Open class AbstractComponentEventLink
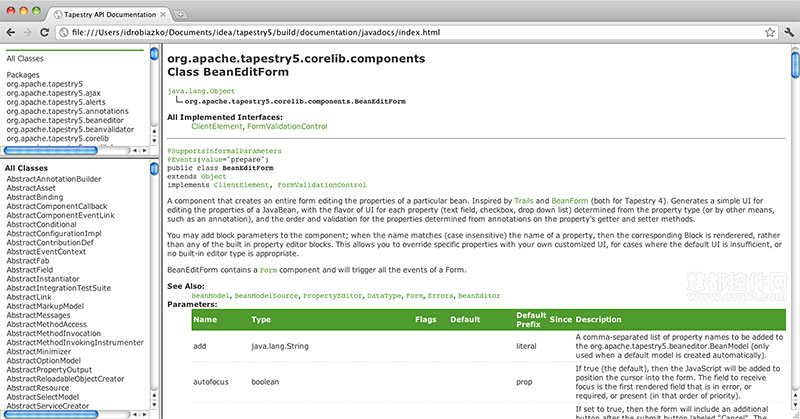This screenshot has width=800, height=419. coord(61,215)
